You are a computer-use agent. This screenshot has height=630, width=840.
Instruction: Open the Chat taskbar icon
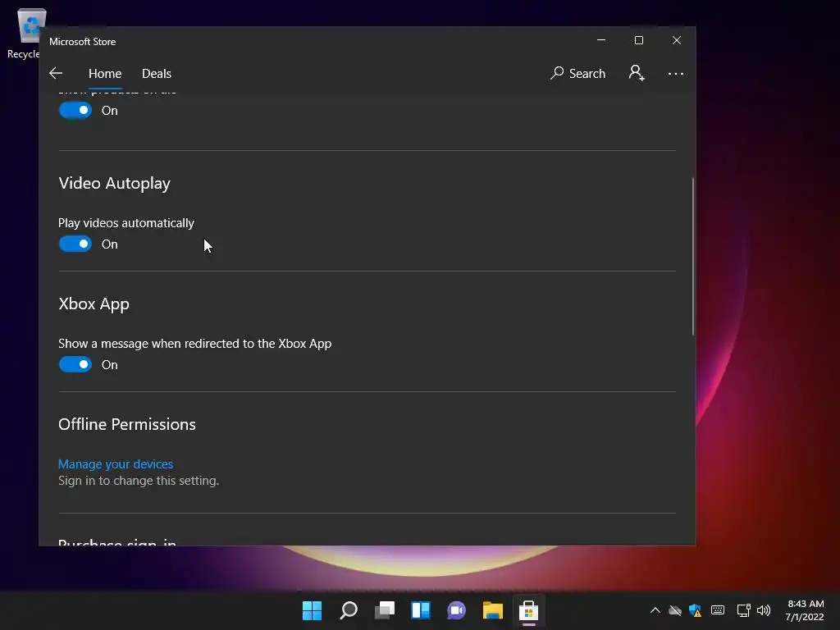[456, 610]
